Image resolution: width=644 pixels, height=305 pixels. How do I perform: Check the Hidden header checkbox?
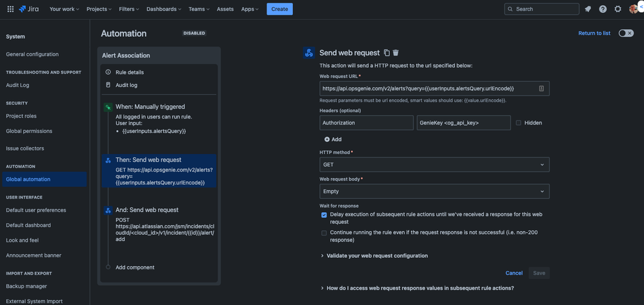pyautogui.click(x=518, y=123)
